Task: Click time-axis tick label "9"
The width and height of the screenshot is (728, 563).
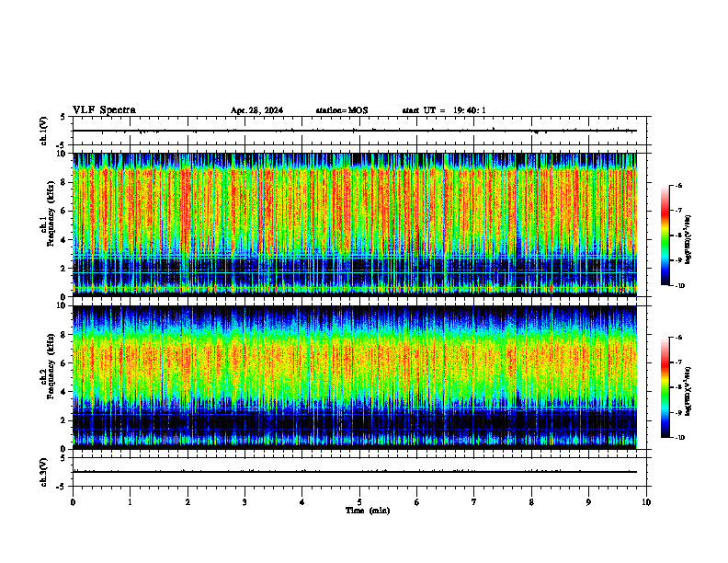Action: pos(588,502)
